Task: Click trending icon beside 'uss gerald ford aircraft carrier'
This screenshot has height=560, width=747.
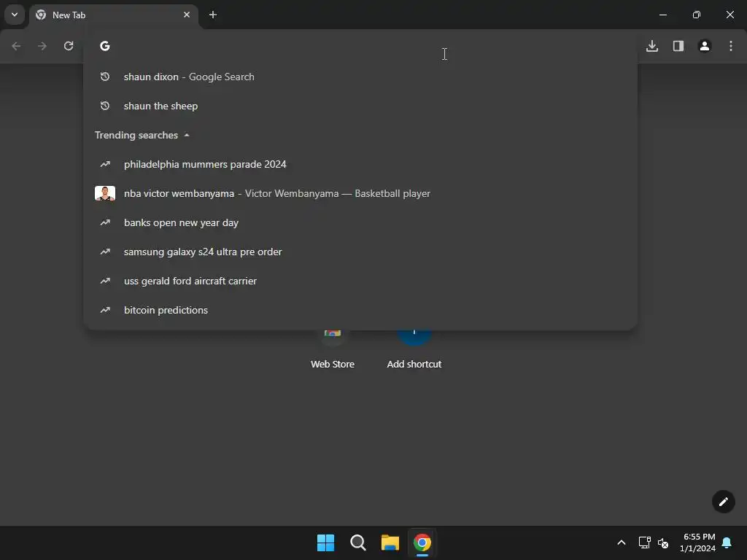Action: tap(105, 281)
